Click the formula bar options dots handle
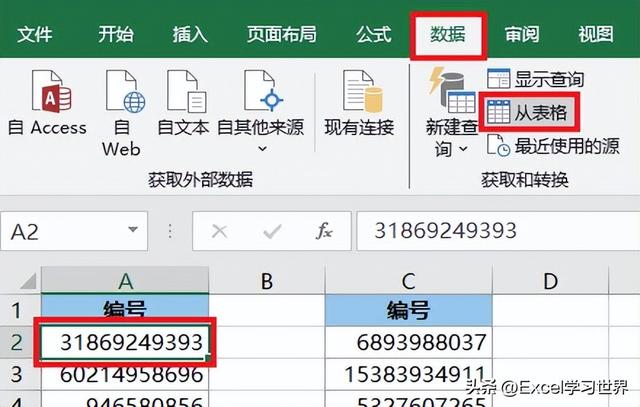640x407 pixels. (x=170, y=231)
